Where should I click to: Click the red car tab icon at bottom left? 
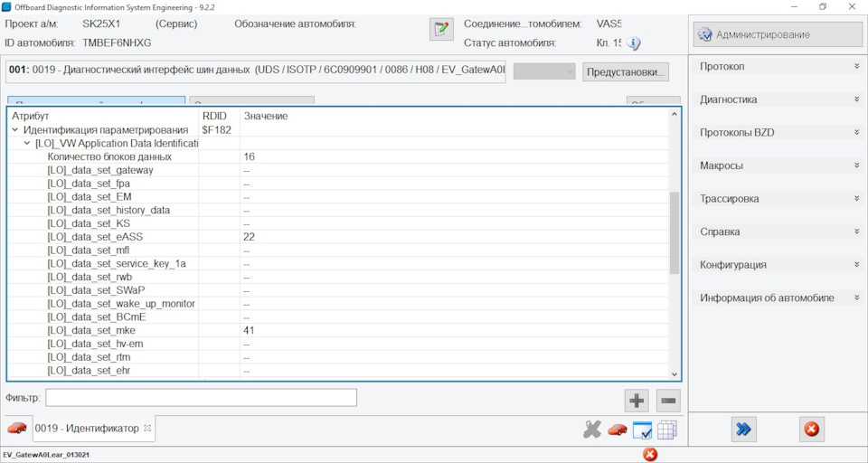point(17,428)
